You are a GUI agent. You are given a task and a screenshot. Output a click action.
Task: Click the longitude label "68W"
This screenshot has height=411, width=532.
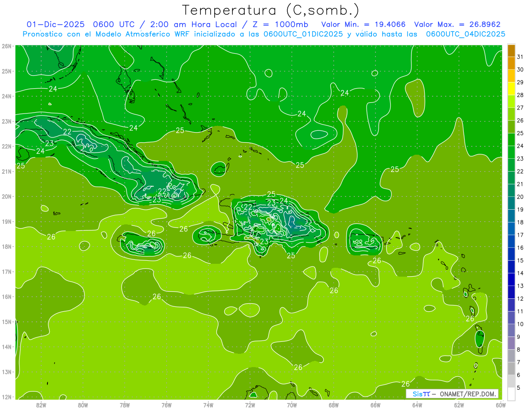point(334,405)
